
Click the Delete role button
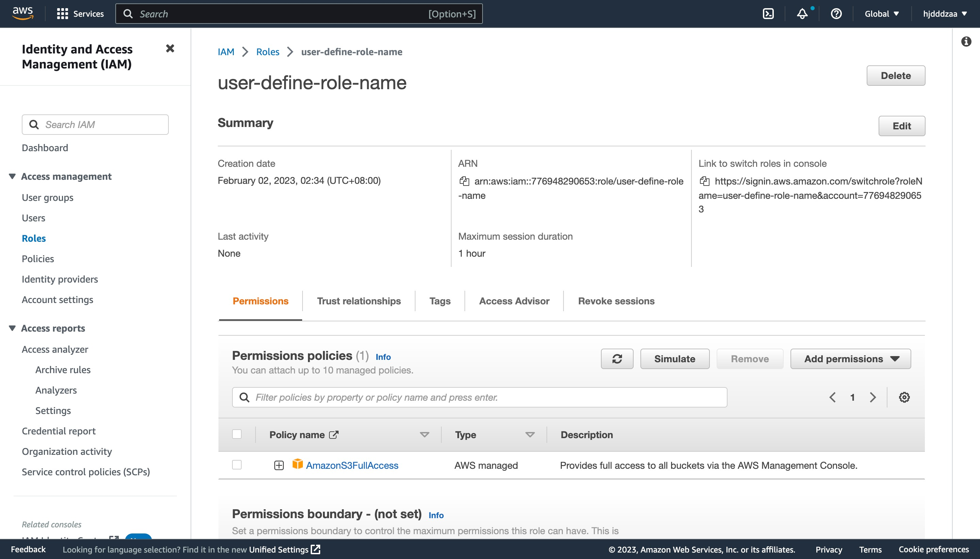895,76
